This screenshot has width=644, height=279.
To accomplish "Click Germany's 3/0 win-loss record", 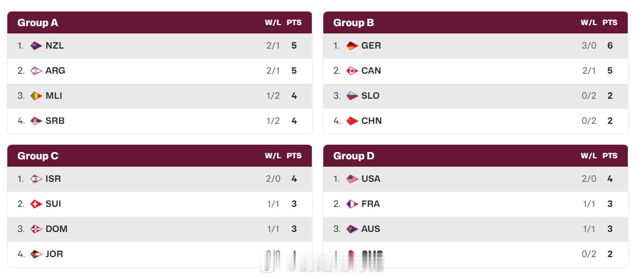I will point(589,45).
